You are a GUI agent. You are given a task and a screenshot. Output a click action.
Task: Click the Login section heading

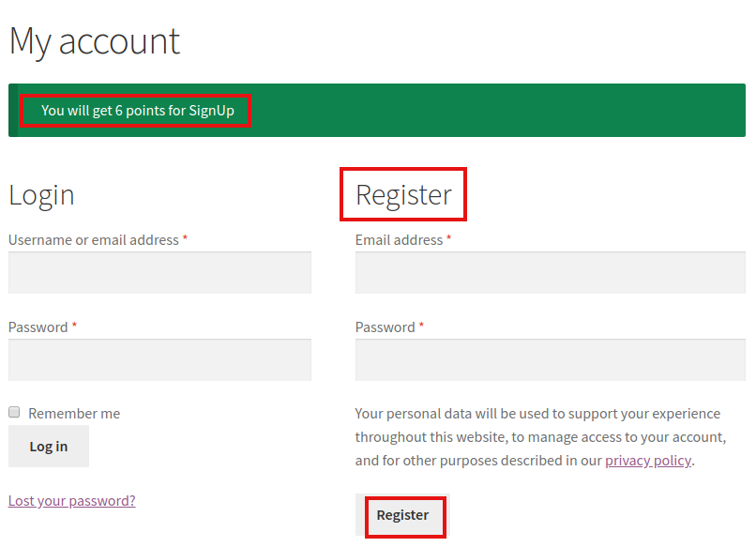41,195
